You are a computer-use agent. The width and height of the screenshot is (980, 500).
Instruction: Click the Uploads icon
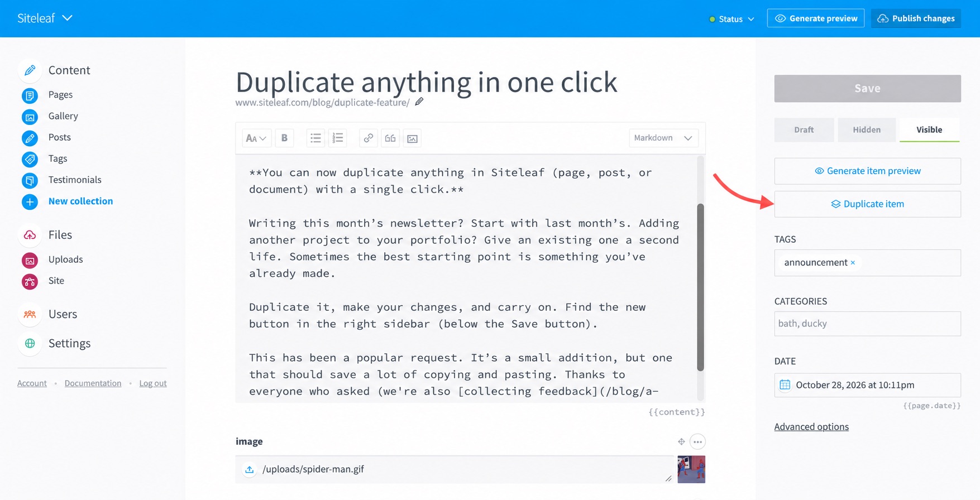[30, 260]
